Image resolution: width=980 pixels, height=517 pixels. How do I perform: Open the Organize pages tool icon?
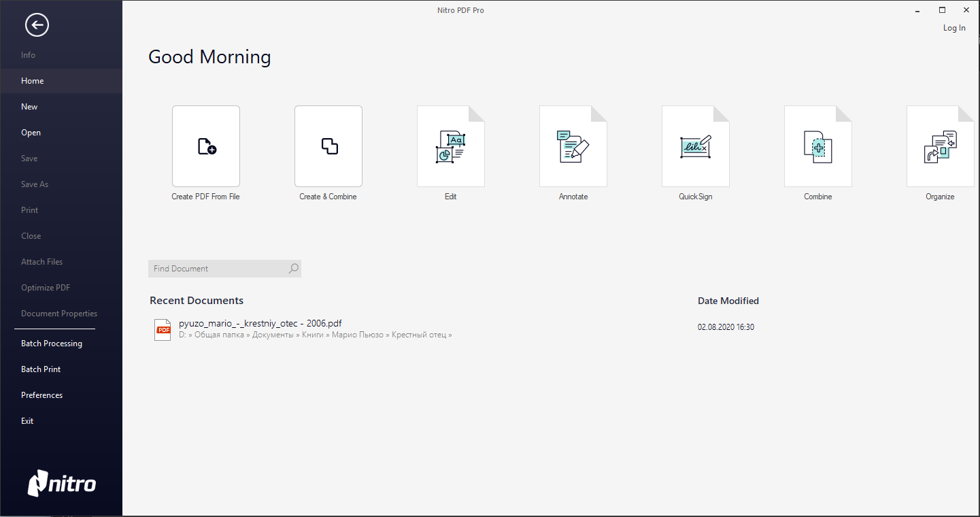[x=940, y=146]
